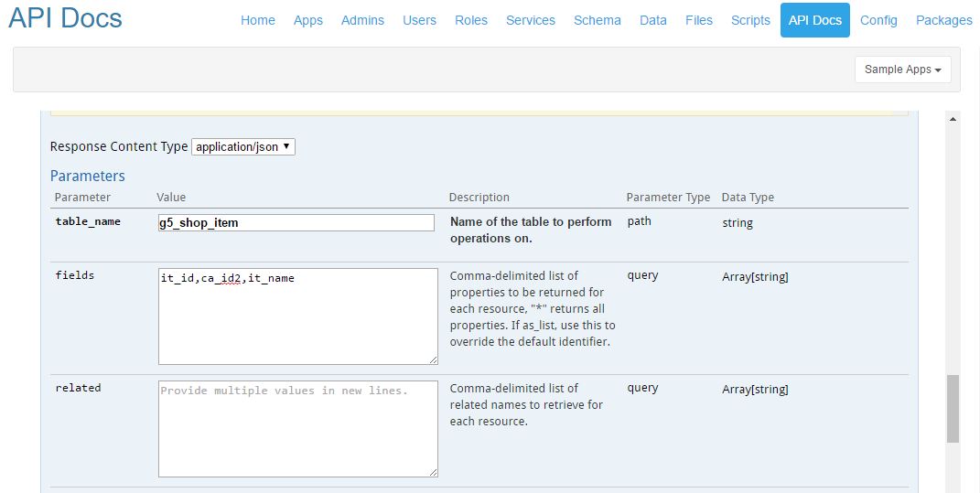Open the Services tab
This screenshot has height=493, width=980.
pos(531,20)
